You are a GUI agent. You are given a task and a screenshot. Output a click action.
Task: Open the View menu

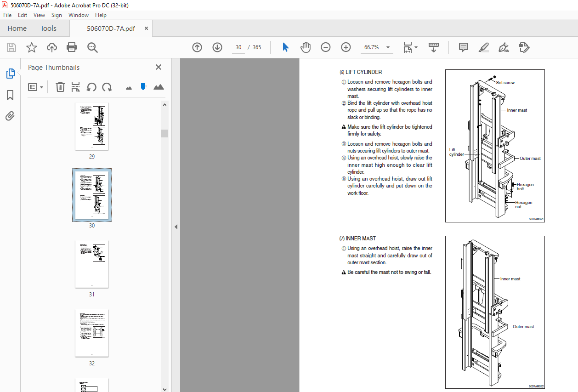tap(39, 15)
